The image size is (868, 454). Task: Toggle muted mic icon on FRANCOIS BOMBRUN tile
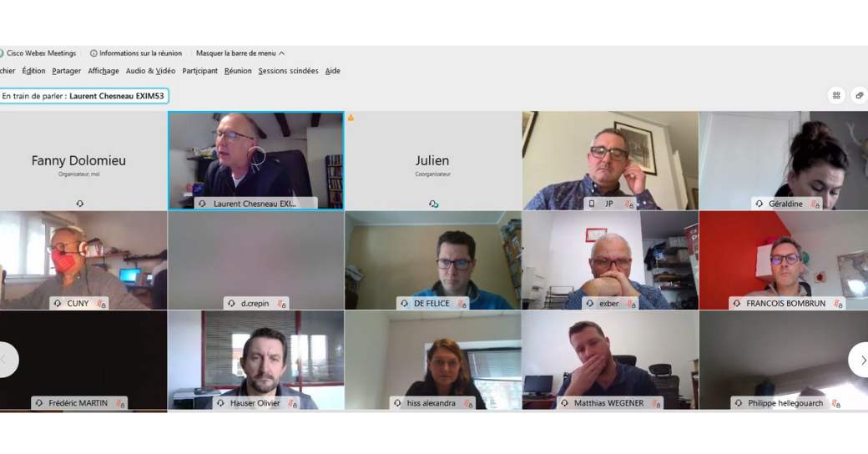click(x=838, y=304)
